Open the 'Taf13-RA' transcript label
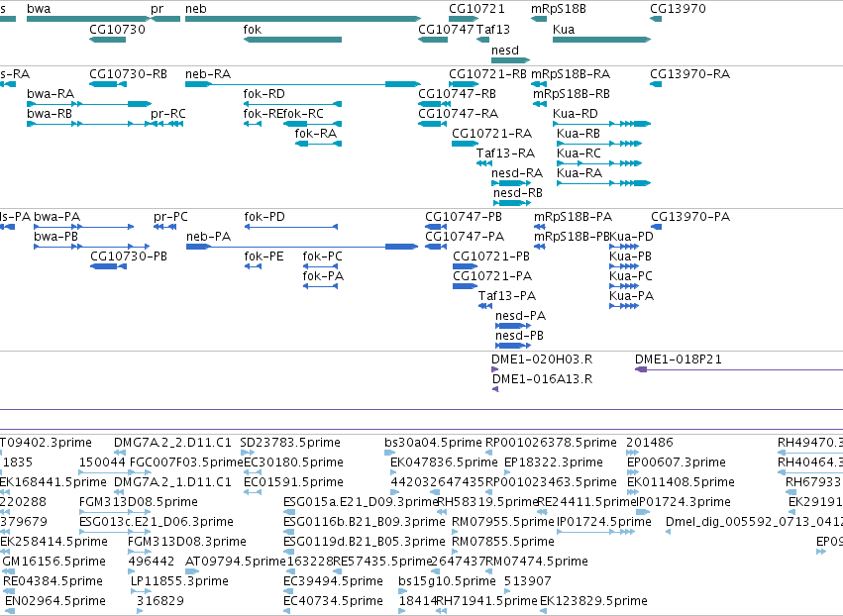The height and width of the screenshot is (616, 843). pyautogui.click(x=505, y=154)
